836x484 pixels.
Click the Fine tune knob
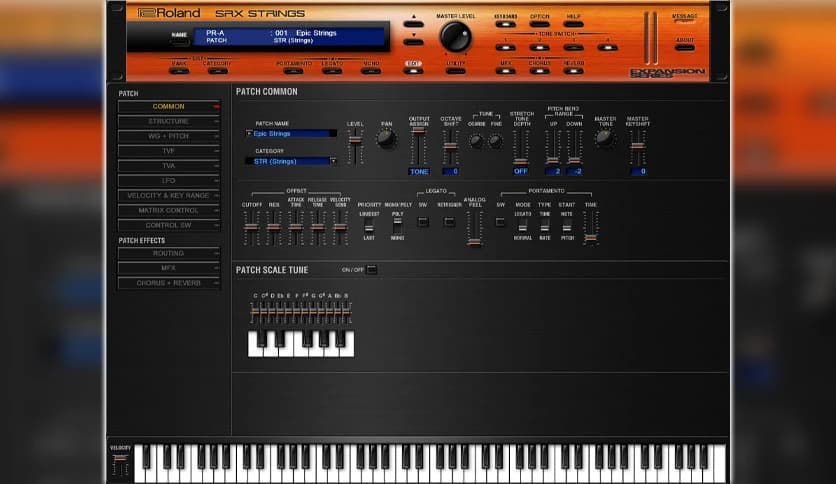click(x=495, y=141)
